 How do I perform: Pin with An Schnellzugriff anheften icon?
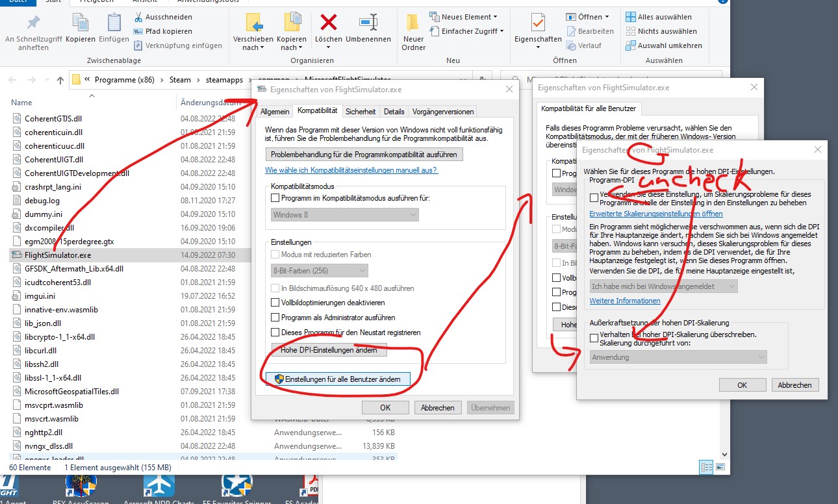coord(33,23)
